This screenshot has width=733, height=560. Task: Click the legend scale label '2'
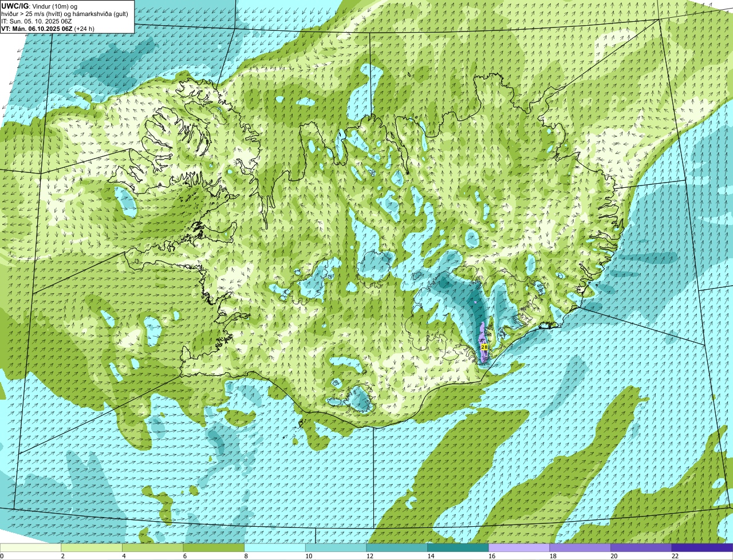tap(62, 556)
